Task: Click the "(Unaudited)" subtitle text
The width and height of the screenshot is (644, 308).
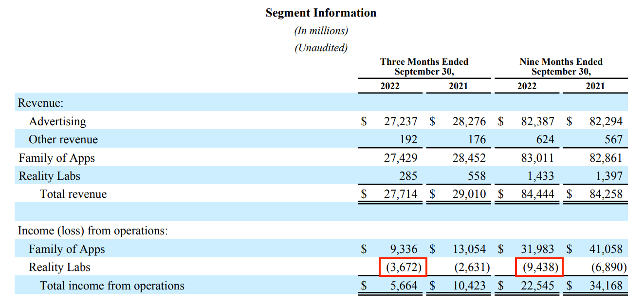Action: [321, 48]
